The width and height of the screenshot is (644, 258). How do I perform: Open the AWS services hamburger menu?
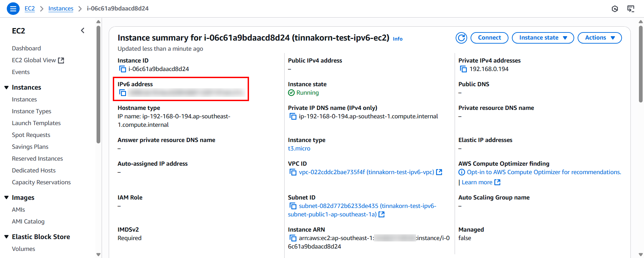click(13, 8)
